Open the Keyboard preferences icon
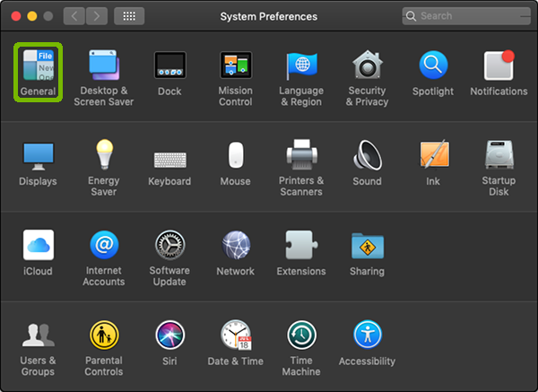This screenshot has height=392, width=538. coord(169,160)
